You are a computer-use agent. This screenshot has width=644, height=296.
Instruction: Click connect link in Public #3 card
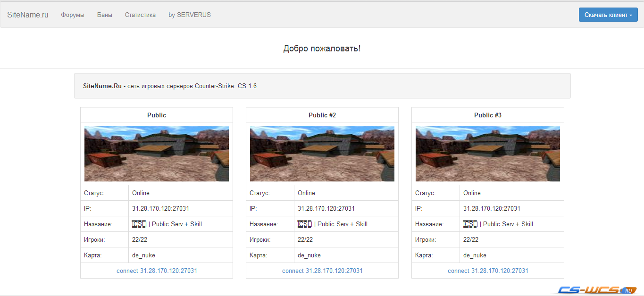[x=488, y=271]
